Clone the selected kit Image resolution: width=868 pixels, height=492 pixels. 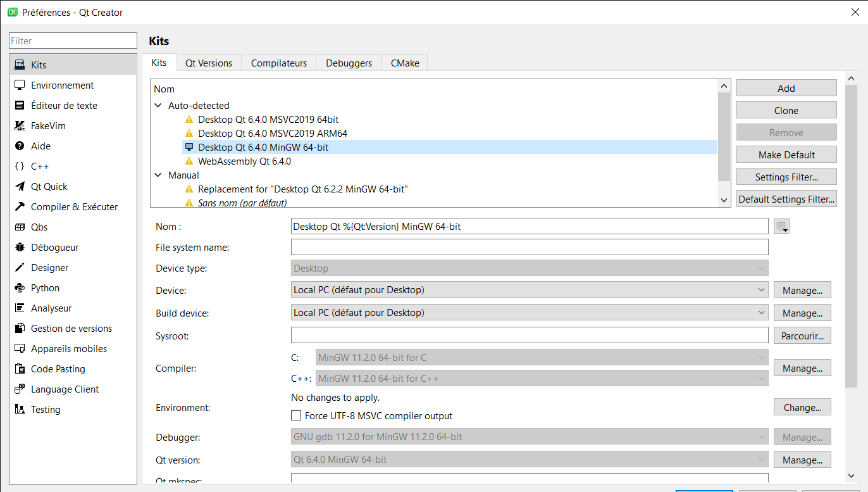click(786, 110)
